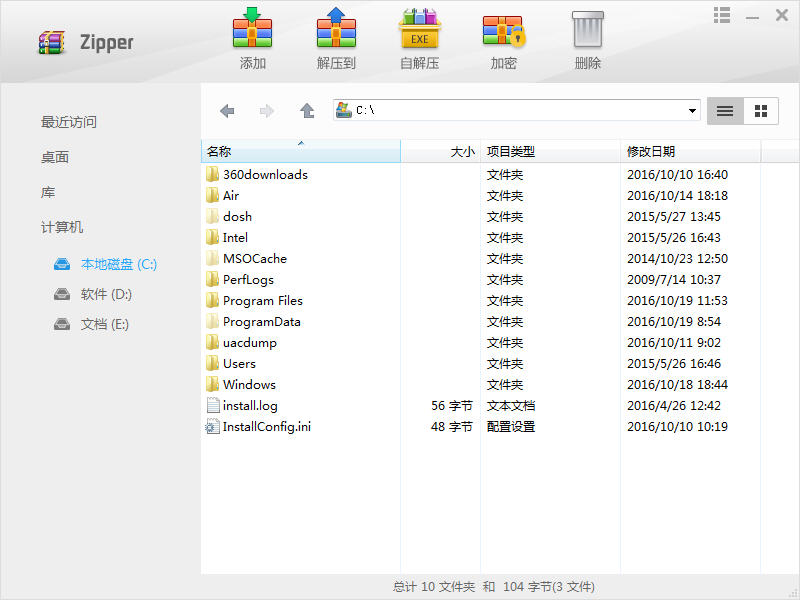Click the 360downloads folder icon

coord(212,174)
